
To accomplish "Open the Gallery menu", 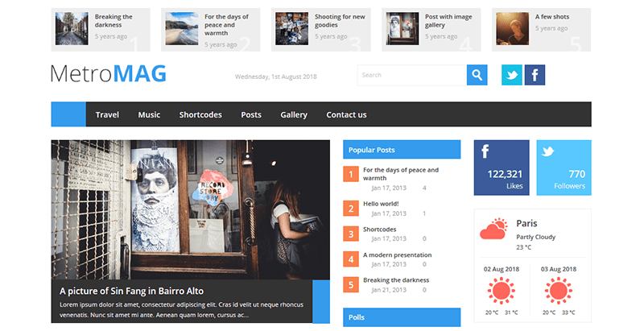I will point(294,114).
